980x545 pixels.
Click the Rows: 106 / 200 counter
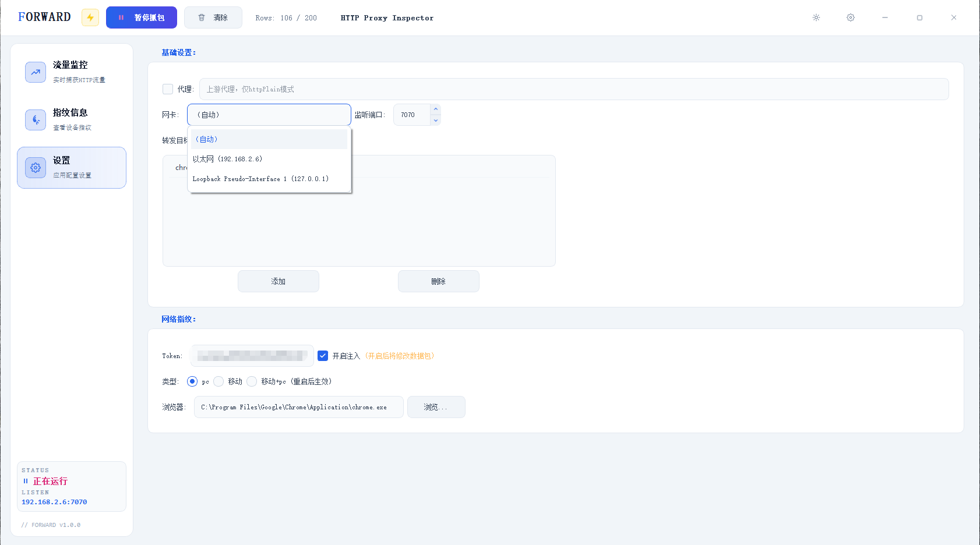click(286, 18)
